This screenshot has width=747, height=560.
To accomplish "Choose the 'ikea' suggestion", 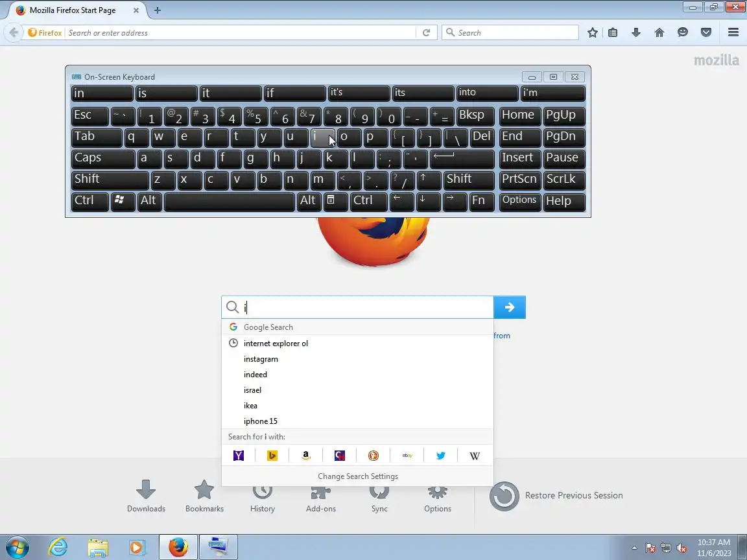I will point(357,406).
